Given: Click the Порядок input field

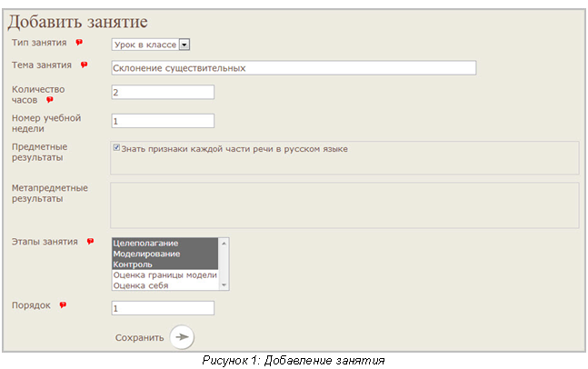Looking at the screenshot, I should 163,308.
